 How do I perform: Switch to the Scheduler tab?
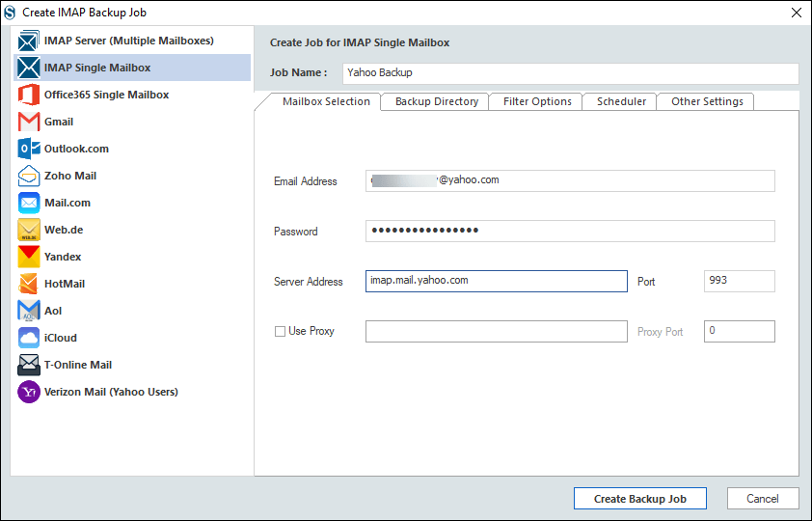[x=621, y=101]
